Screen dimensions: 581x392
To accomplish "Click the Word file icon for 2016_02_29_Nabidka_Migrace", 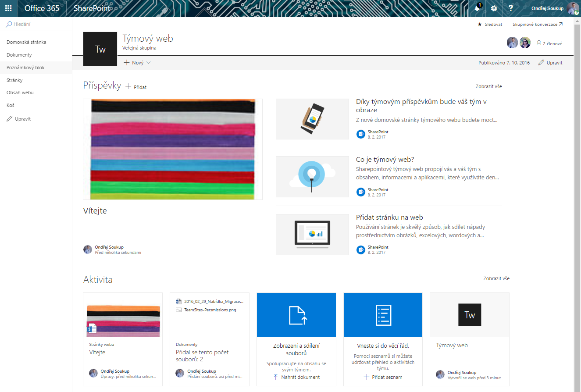I will [178, 302].
